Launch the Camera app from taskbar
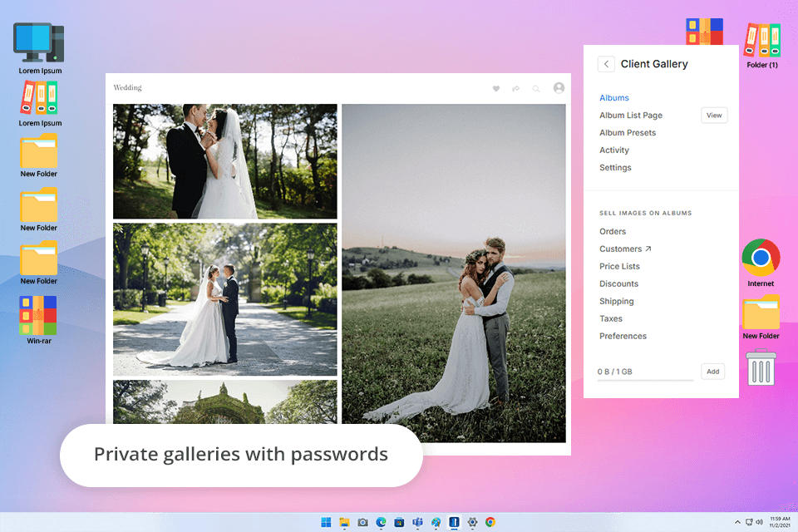This screenshot has width=798, height=532. coord(363,522)
